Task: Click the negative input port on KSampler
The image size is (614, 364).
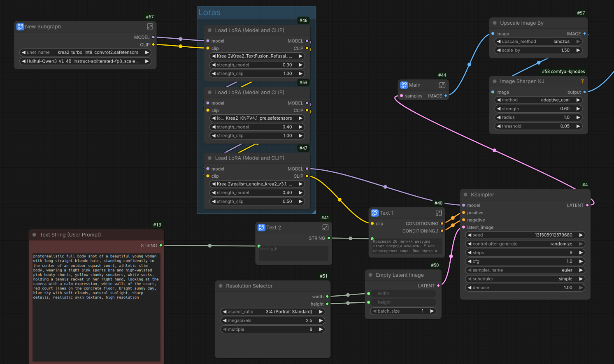Action: (x=464, y=220)
